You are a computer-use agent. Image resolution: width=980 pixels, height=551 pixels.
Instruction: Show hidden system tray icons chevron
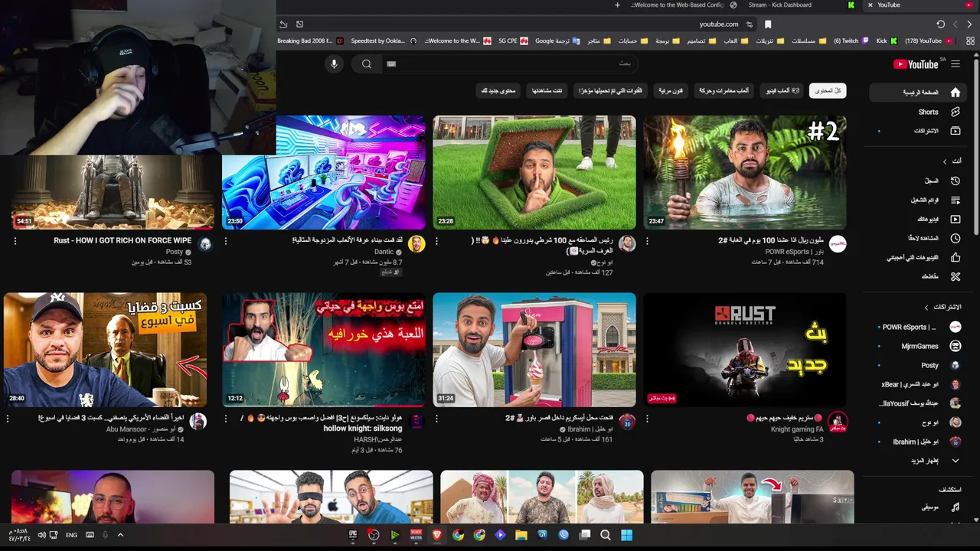pos(120,535)
